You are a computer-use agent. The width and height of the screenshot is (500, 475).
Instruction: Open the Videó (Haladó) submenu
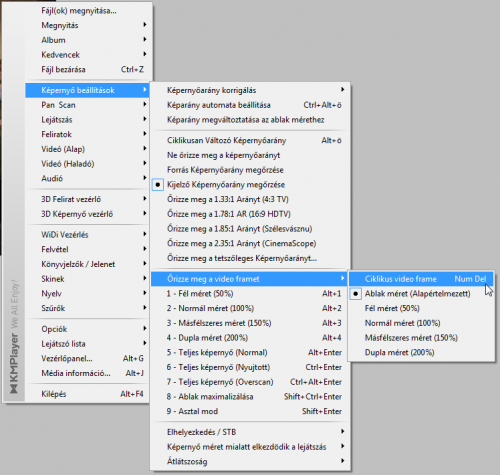coord(87,164)
